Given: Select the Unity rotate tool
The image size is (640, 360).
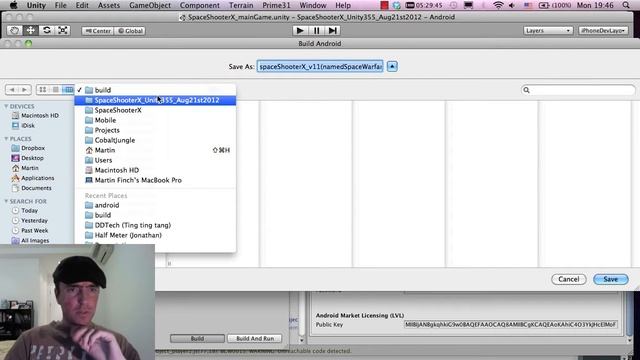Looking at the screenshot, I should [x=47, y=31].
